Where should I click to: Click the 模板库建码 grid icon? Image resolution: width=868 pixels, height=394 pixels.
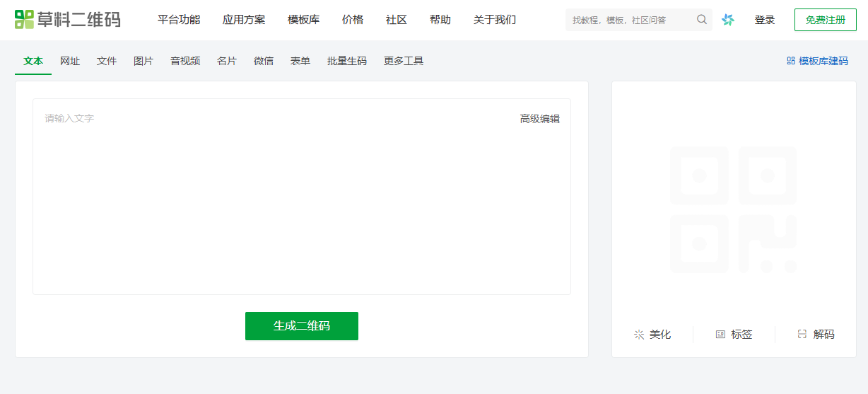click(x=791, y=61)
